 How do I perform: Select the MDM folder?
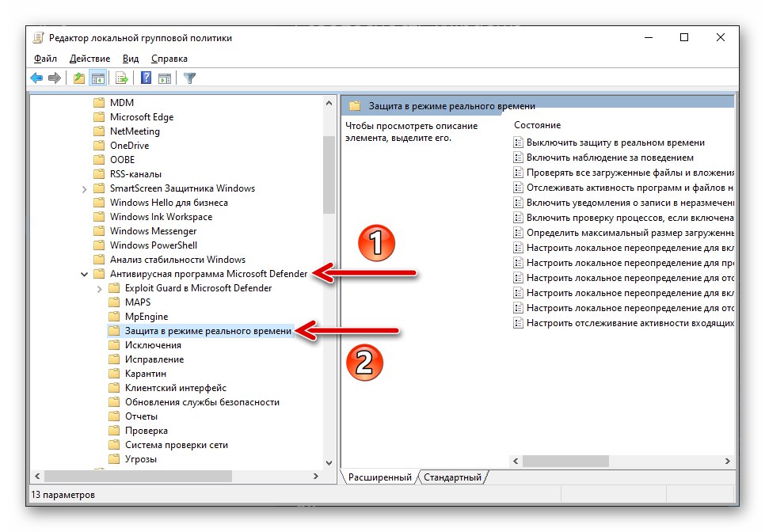(114, 103)
